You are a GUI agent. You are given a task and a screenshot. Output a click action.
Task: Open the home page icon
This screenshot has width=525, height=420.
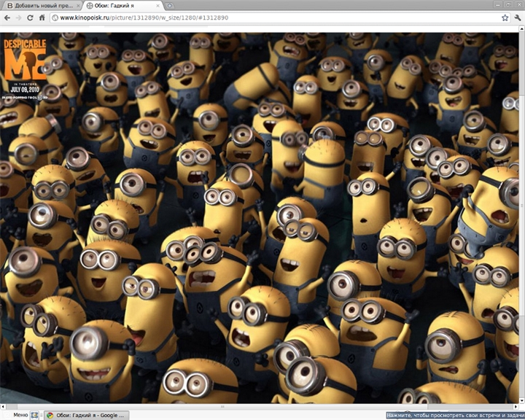[42, 17]
